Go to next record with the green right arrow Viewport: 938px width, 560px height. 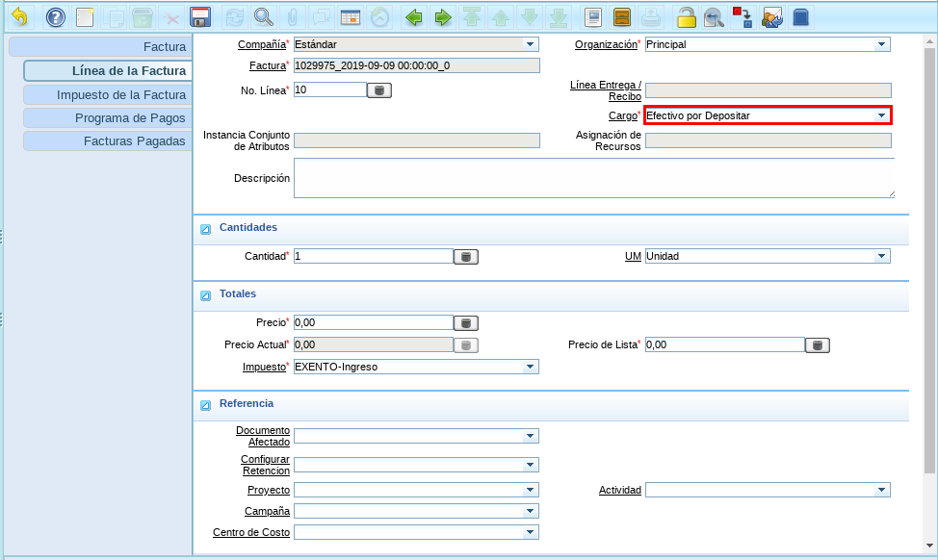(x=442, y=17)
